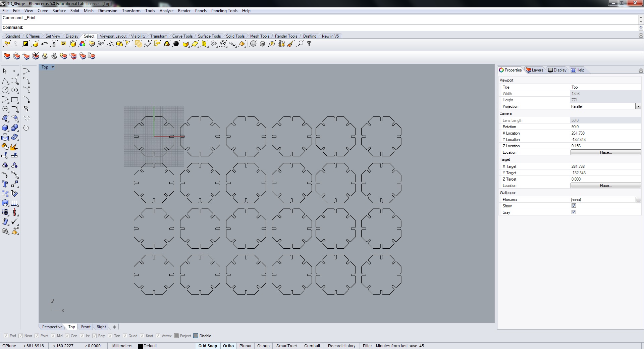Toggle the wallpaper Gray checkbox
The height and width of the screenshot is (349, 644).
[x=574, y=212]
